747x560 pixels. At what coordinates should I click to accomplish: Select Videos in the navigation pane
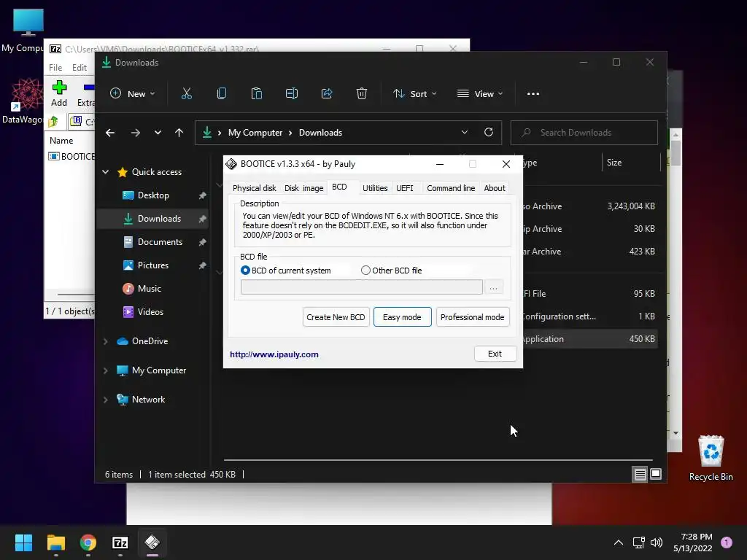(152, 312)
